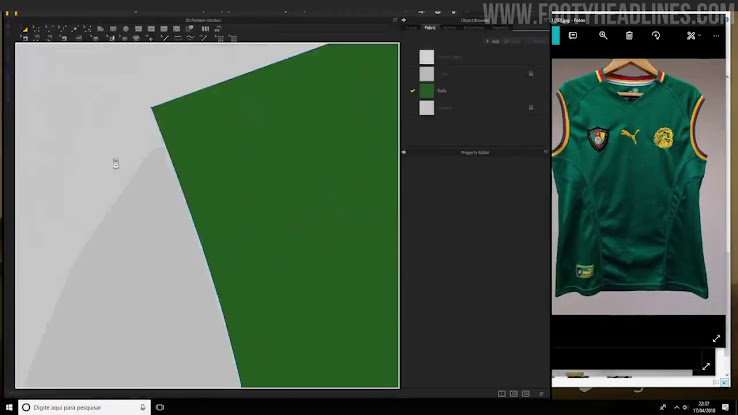Click the second layout icon at bottom right

(514, 394)
